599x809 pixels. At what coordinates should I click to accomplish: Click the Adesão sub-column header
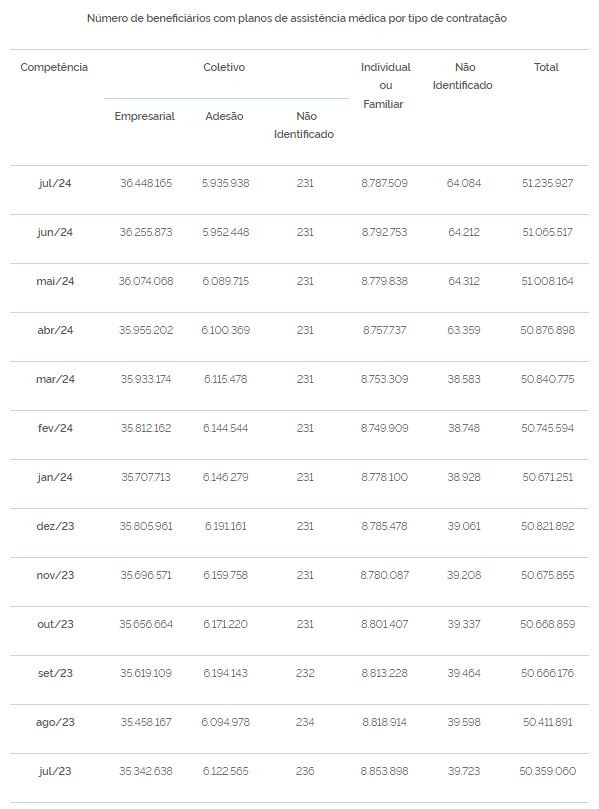coord(224,116)
